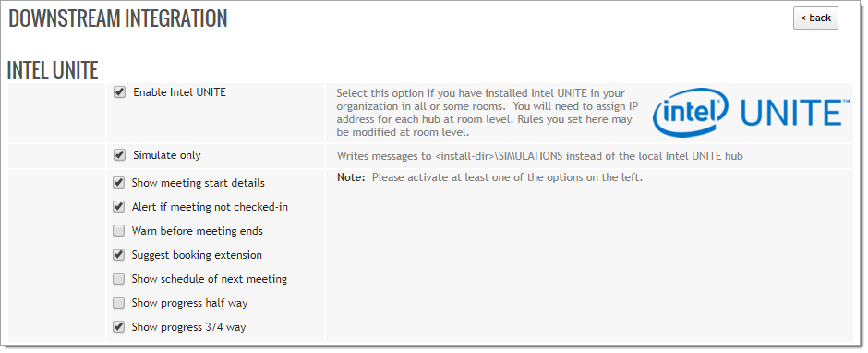The height and width of the screenshot is (353, 868).
Task: Uncheck the Enable Intel UNITE checkbox
Action: (x=119, y=92)
